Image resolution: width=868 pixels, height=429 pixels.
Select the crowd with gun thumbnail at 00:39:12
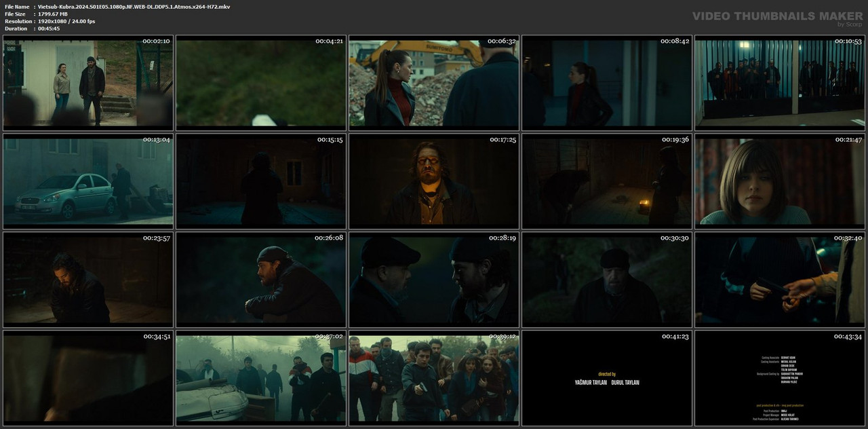point(434,378)
